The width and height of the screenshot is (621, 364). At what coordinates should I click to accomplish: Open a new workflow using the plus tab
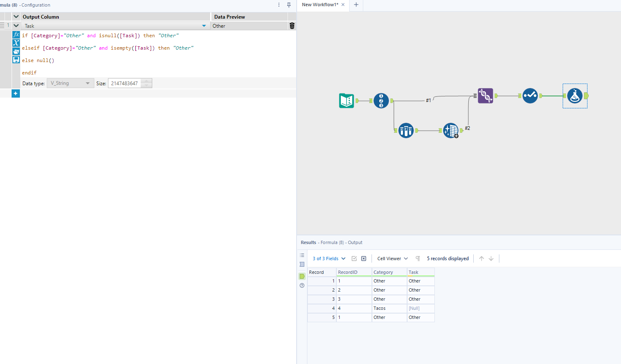(x=356, y=5)
